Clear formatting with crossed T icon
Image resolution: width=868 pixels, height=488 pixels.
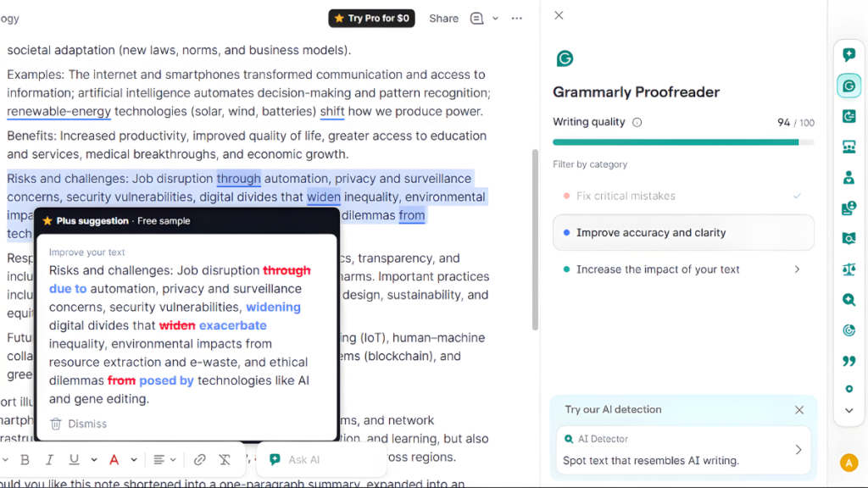tap(225, 460)
